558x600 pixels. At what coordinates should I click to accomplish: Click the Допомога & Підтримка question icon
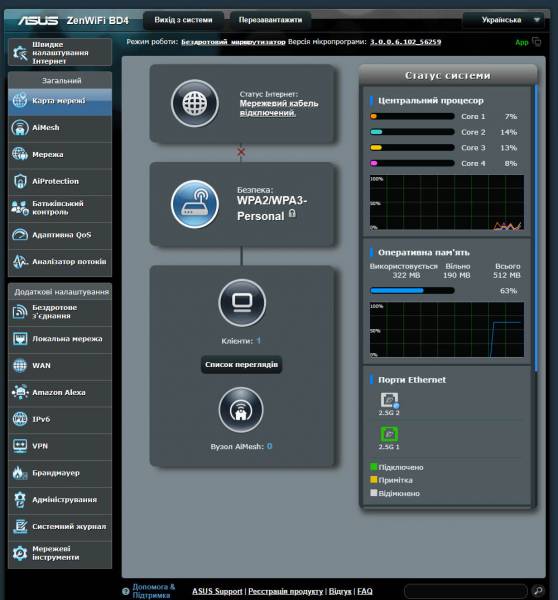click(x=126, y=591)
